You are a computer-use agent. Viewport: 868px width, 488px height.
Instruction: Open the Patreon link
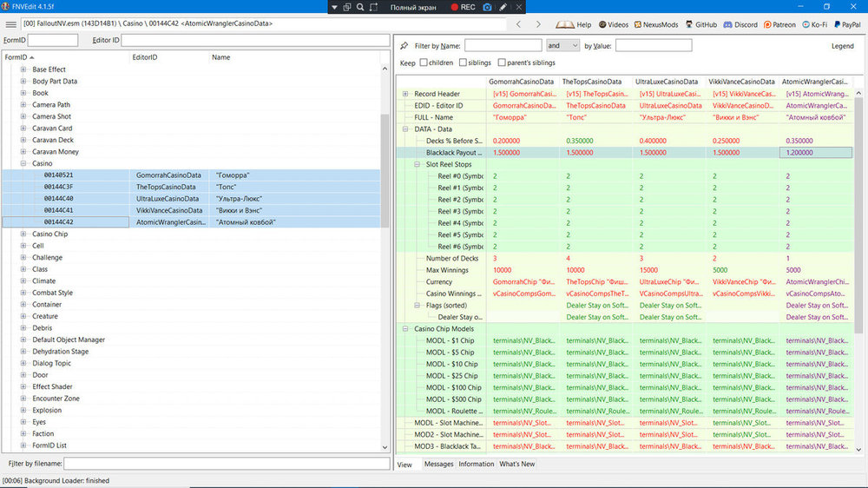(x=779, y=24)
